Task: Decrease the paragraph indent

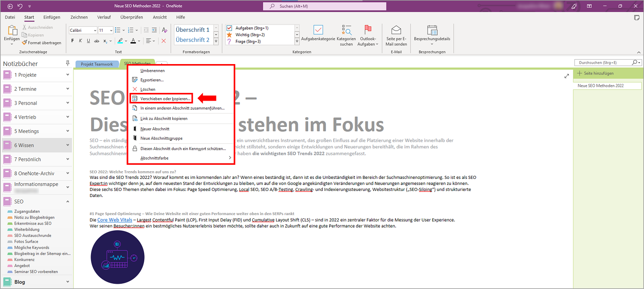Action: tap(146, 30)
